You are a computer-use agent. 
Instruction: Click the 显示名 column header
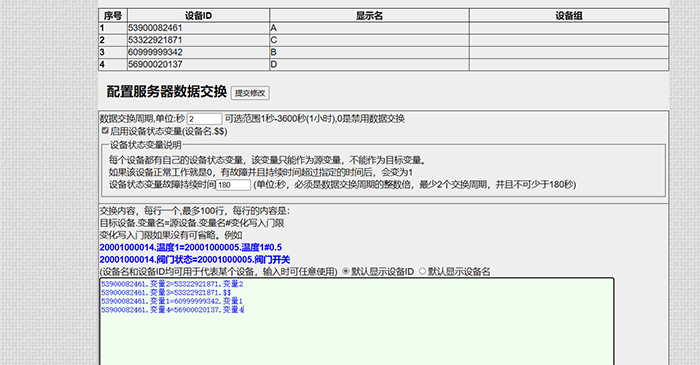pos(369,16)
